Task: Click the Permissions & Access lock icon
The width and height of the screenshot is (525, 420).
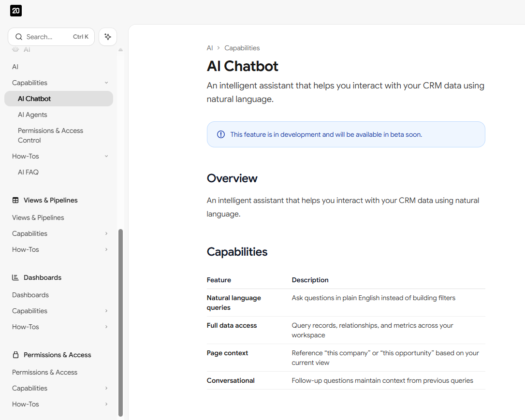Action: pos(15,355)
